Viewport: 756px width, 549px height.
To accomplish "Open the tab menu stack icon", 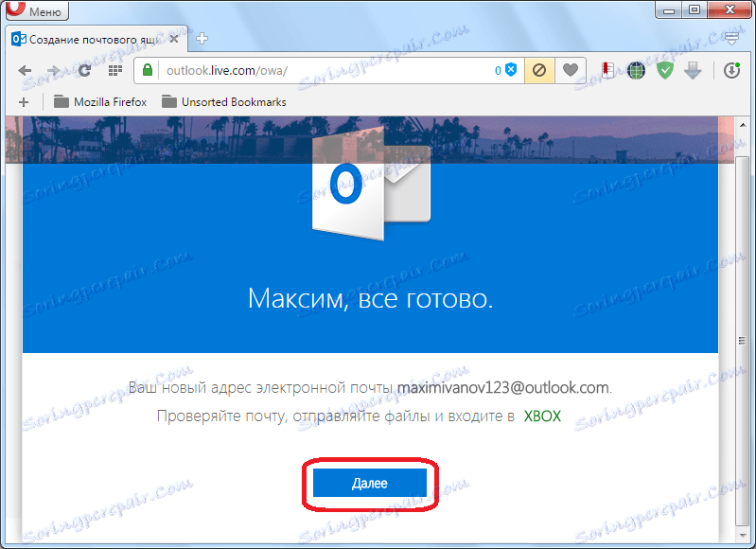I will pos(732,39).
